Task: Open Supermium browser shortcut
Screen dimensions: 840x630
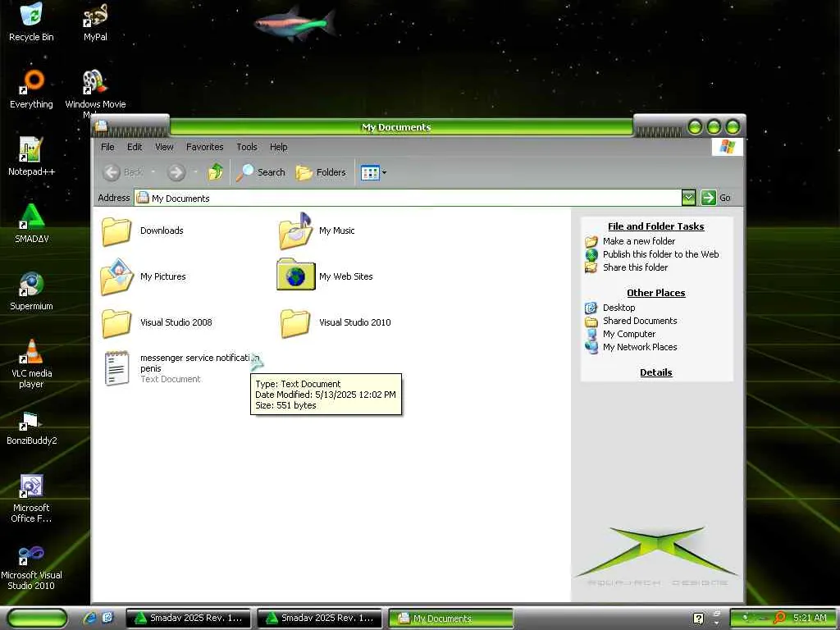Action: coord(31,291)
